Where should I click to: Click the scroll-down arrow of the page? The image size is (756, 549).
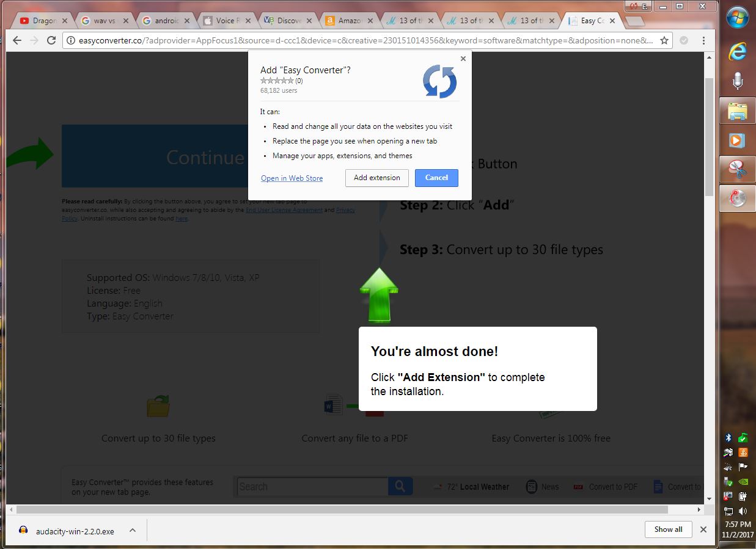click(709, 499)
